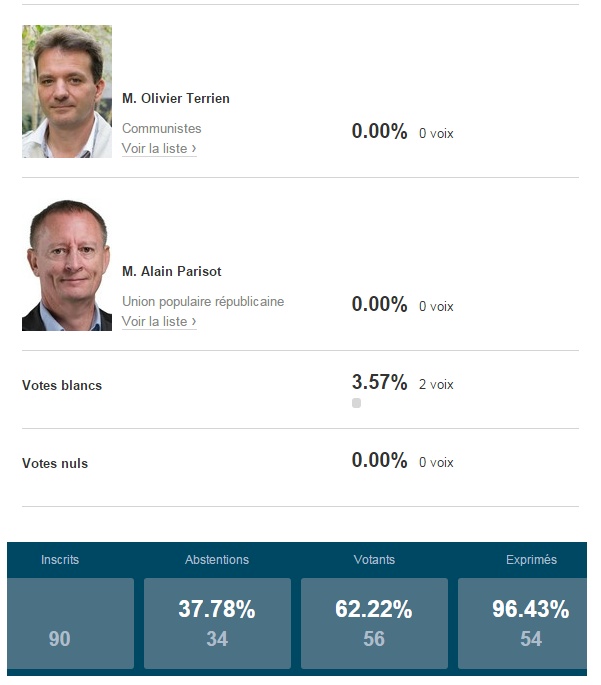Image resolution: width=601 pixels, height=685 pixels.
Task: Click the Inscrits column header
Action: (60, 560)
